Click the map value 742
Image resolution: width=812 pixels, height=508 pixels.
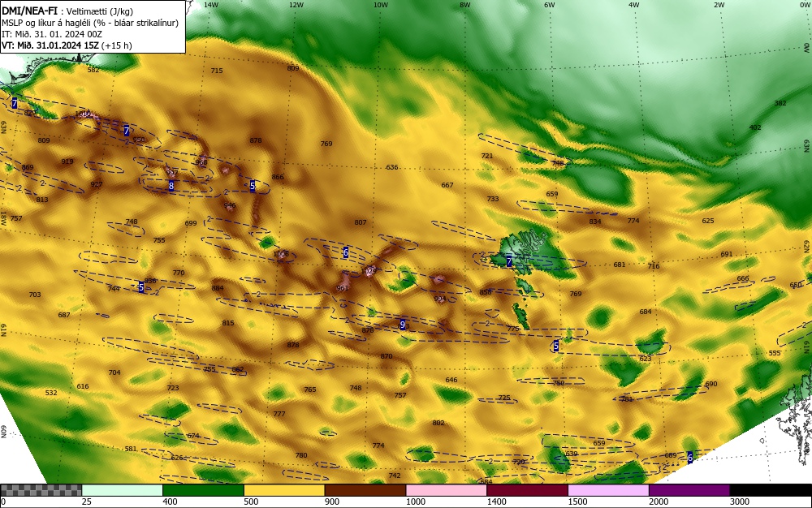pos(395,476)
